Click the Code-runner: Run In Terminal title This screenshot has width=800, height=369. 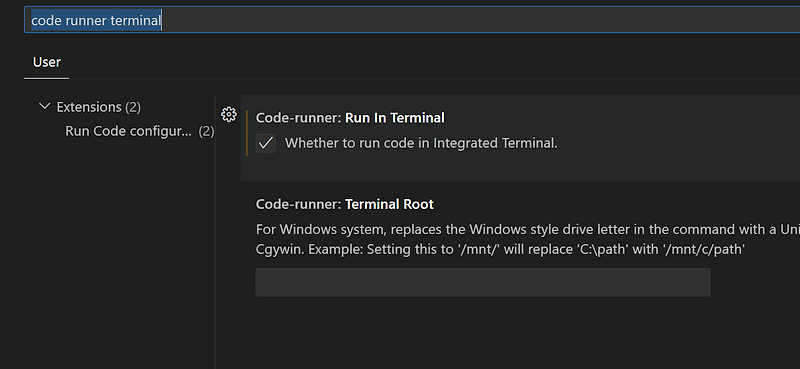click(x=350, y=118)
